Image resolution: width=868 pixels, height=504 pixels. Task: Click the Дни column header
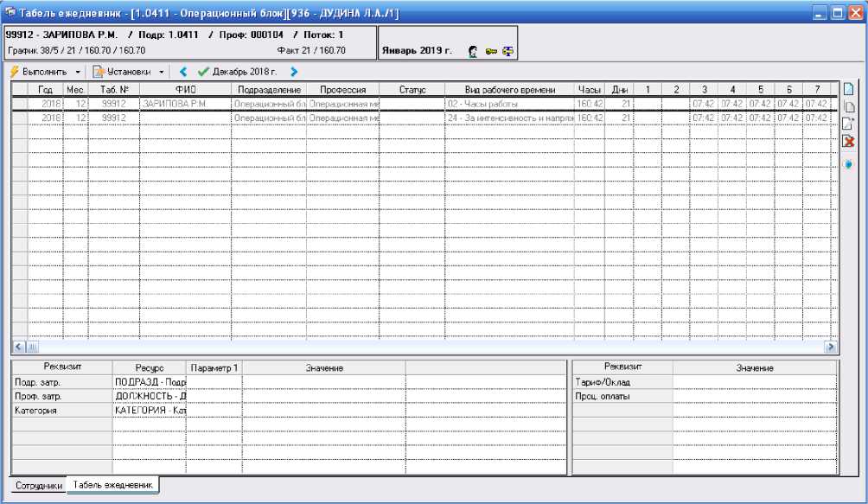pyautogui.click(x=620, y=90)
